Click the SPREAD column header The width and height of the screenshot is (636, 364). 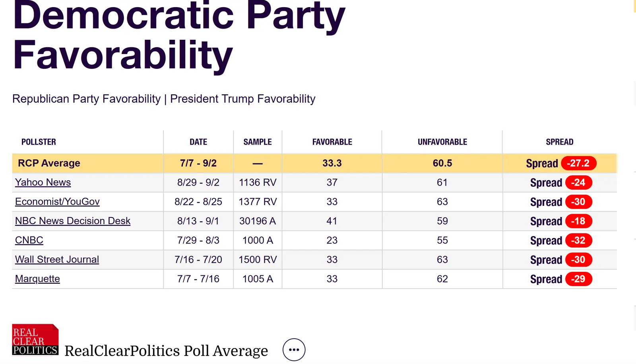point(559,142)
